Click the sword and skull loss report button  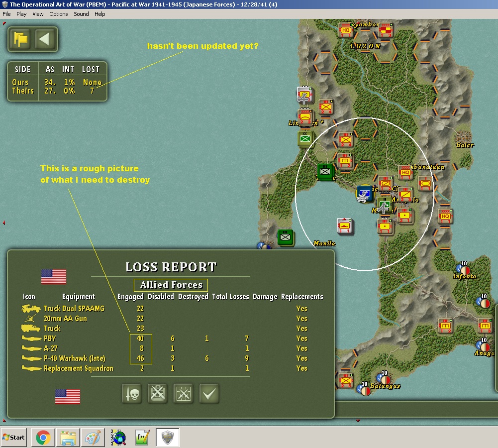[132, 394]
